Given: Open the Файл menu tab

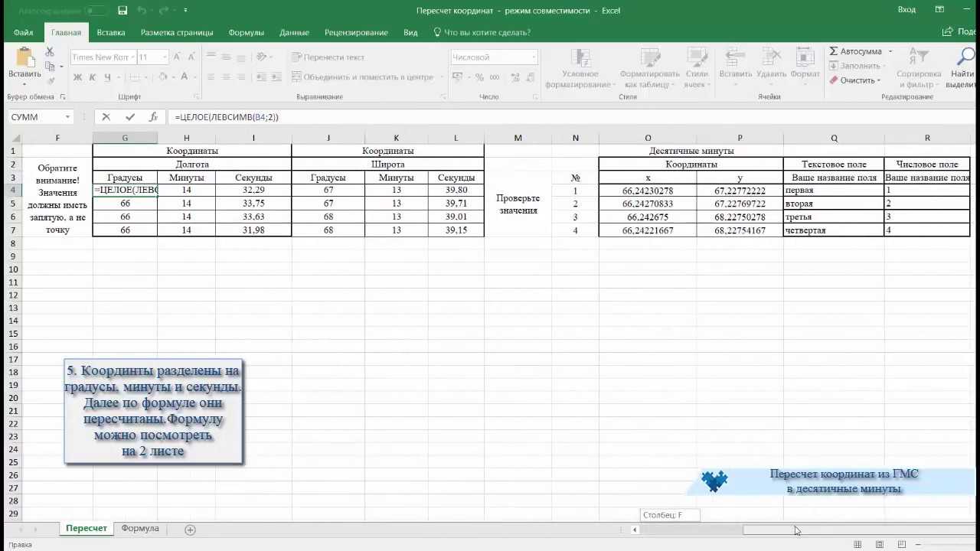Looking at the screenshot, I should pos(23,32).
